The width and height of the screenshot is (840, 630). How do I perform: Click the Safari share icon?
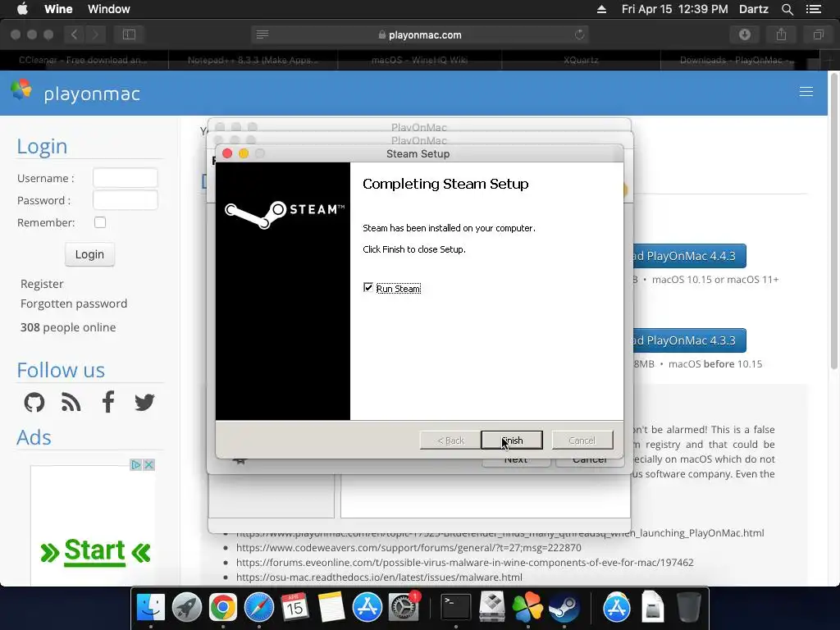click(781, 34)
